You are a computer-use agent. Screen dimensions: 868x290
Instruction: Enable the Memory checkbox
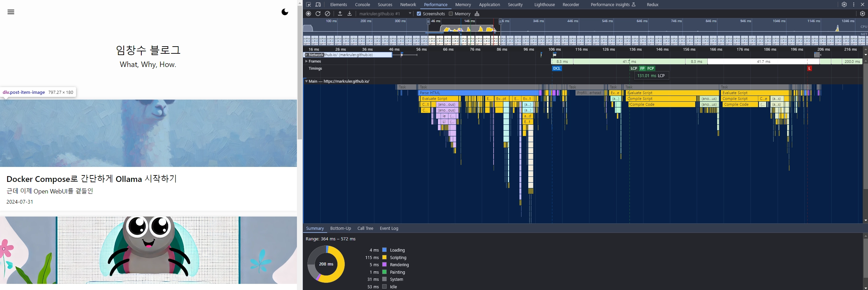coord(451,14)
